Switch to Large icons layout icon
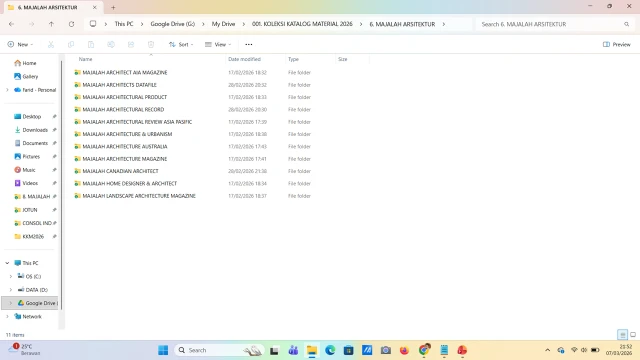The image size is (640, 360). coord(633,335)
